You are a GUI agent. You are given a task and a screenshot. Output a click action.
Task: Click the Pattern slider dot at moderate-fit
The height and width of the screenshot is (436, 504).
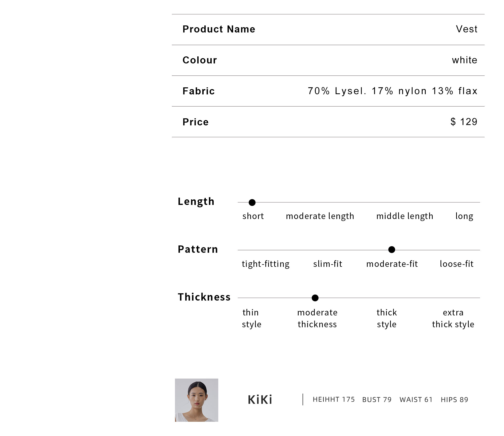(x=392, y=250)
